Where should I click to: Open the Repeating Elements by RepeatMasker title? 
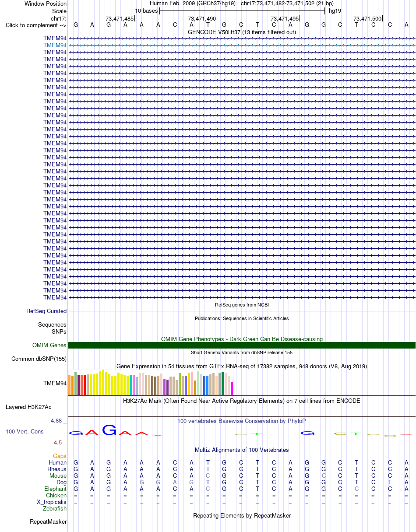coord(242,515)
